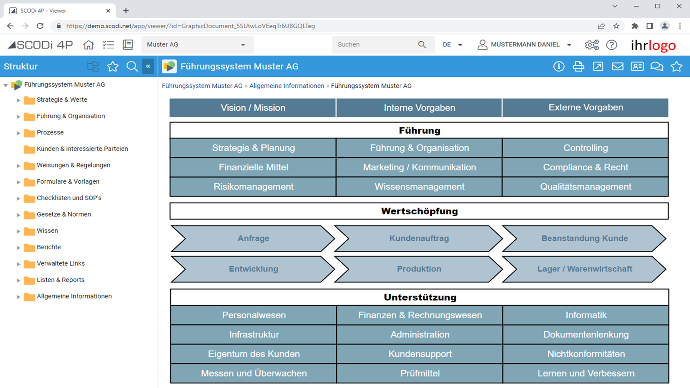Expand the Wissen folder
This screenshot has height=388, width=690.
pos(18,231)
